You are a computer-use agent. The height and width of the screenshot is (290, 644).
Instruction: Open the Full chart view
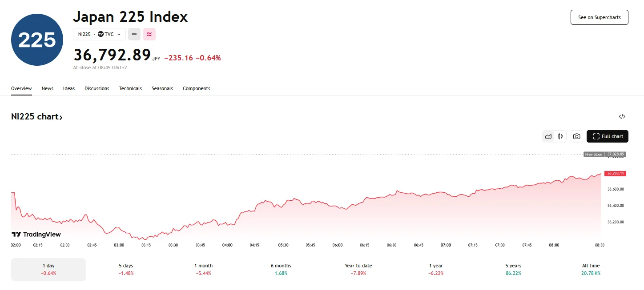click(607, 136)
